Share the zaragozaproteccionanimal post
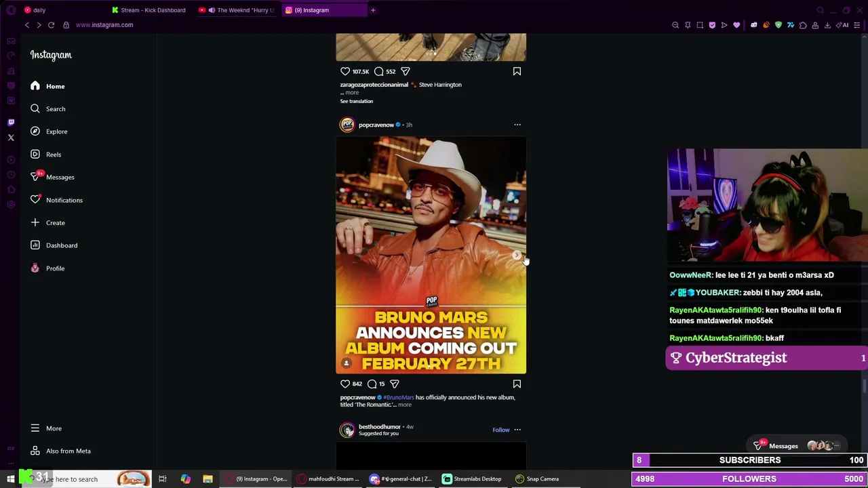The width and height of the screenshot is (868, 488). point(406,71)
